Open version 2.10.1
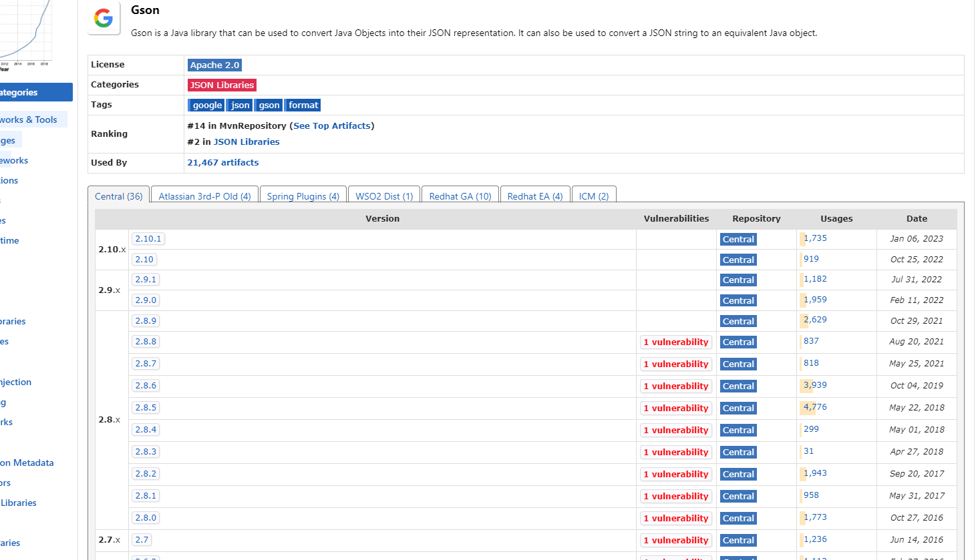Screen dimensions: 976x560 tap(148, 239)
